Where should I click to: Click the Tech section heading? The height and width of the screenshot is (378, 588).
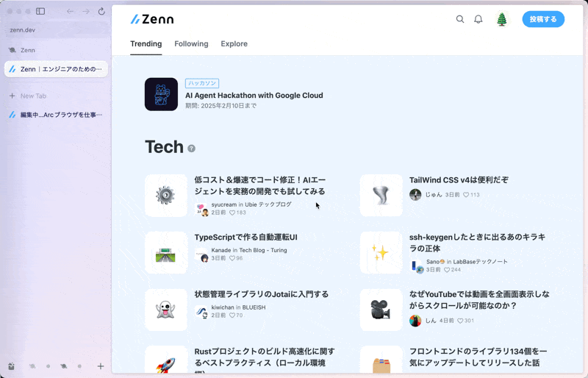coord(164,147)
